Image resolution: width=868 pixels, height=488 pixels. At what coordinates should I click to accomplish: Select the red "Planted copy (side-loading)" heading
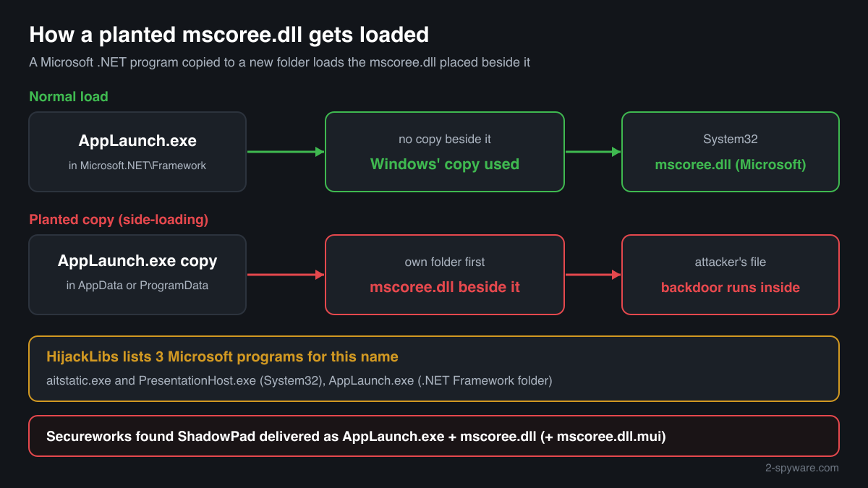[119, 219]
